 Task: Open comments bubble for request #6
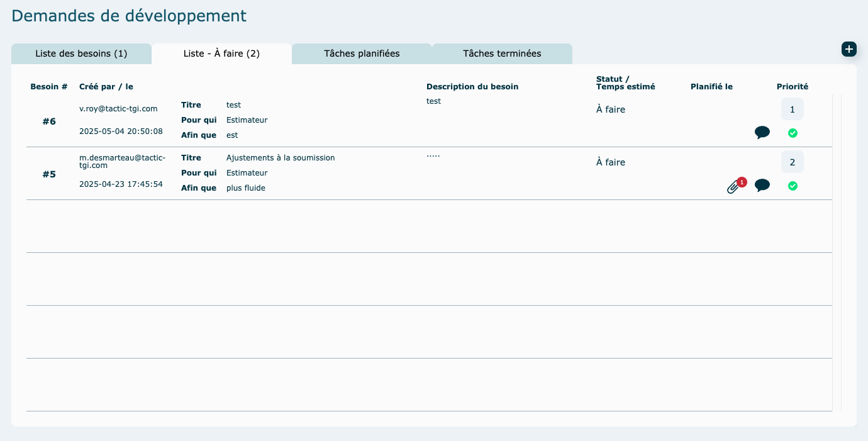[x=762, y=132]
